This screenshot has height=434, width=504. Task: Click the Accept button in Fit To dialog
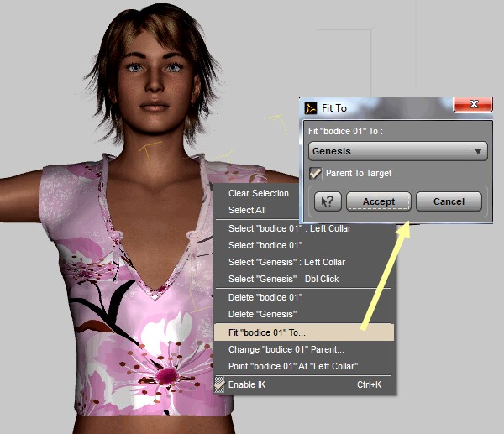(x=379, y=201)
